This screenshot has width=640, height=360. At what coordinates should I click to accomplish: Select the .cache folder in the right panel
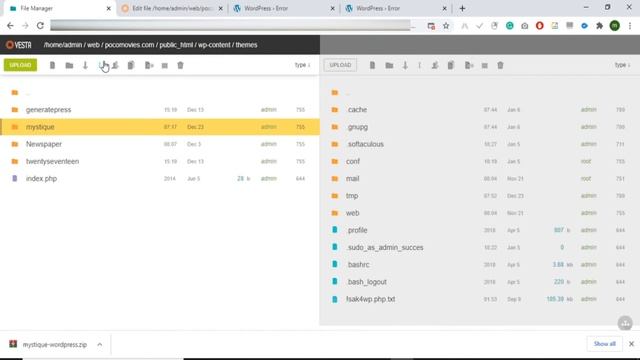480,110
